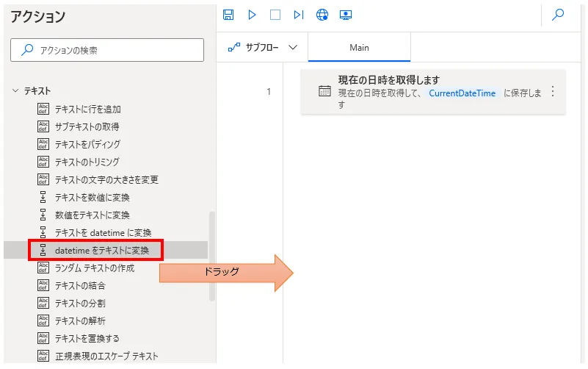The width and height of the screenshot is (588, 369).
Task: Select テキストを datetime に変換 action
Action: tap(103, 233)
